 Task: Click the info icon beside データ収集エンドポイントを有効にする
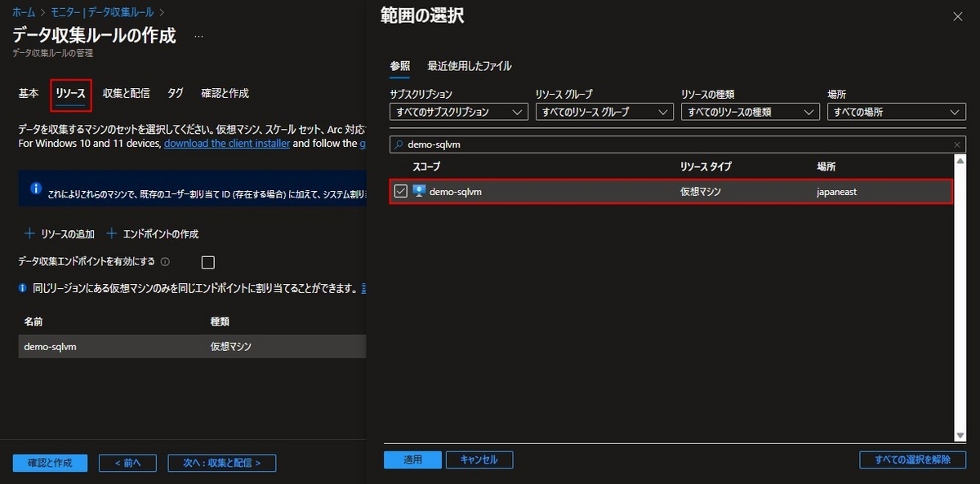tap(165, 262)
